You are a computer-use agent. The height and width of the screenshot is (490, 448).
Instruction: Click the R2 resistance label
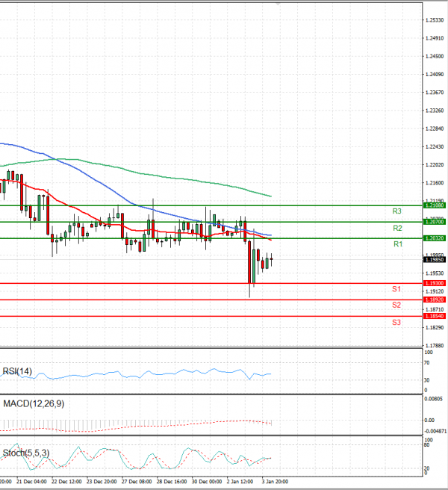click(397, 228)
